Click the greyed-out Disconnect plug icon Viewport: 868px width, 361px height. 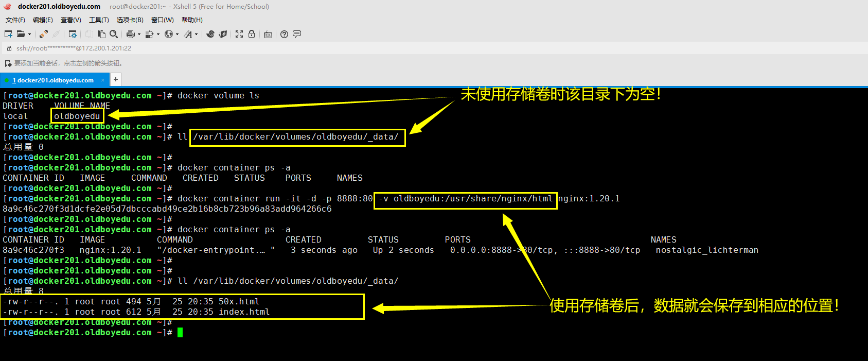[56, 34]
